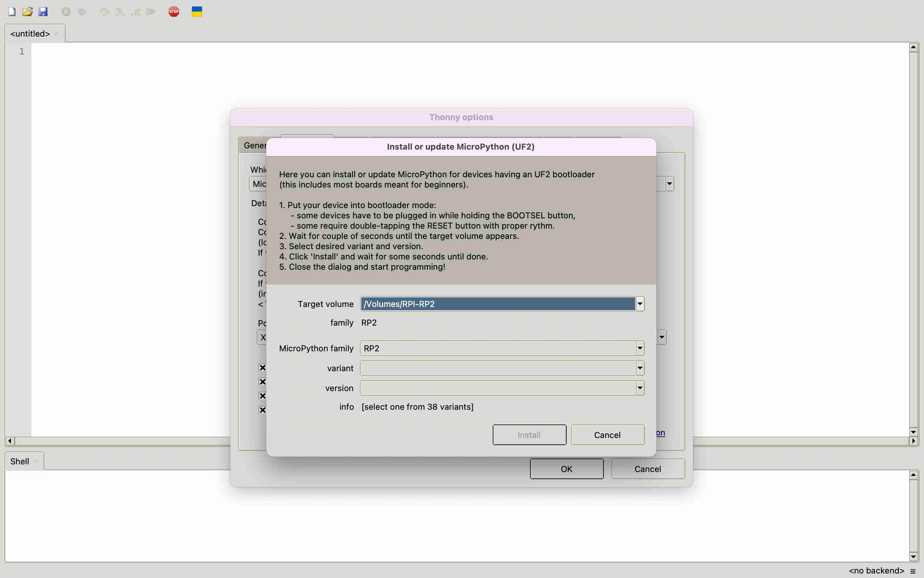Select the General tab in Thonny options
The height and width of the screenshot is (578, 924).
253,145
